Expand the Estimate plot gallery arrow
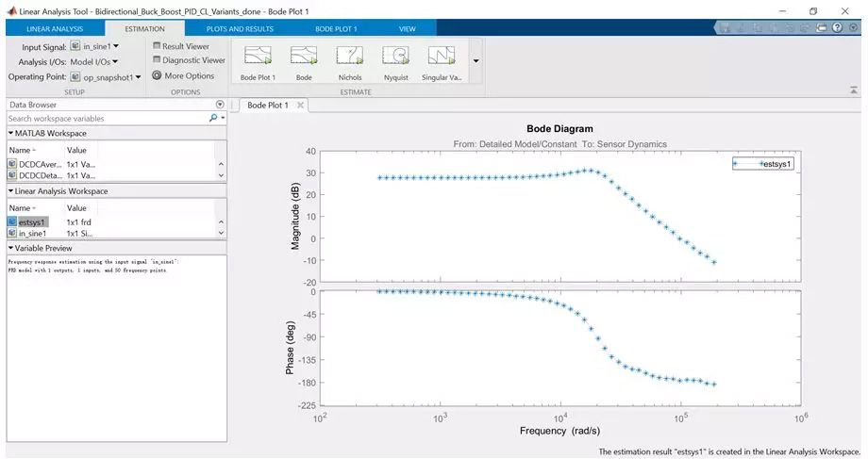868x459 pixels. click(475, 60)
